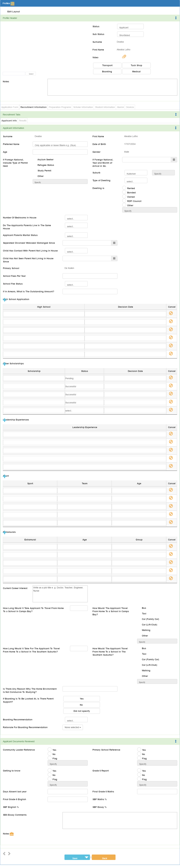Open calendar for Child Has Not Seen Parent Since

point(114,258)
